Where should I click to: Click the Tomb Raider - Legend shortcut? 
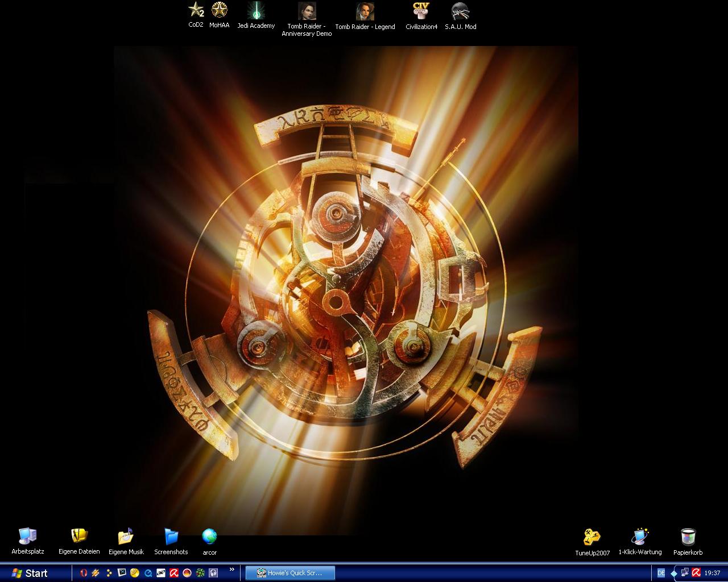[365, 16]
